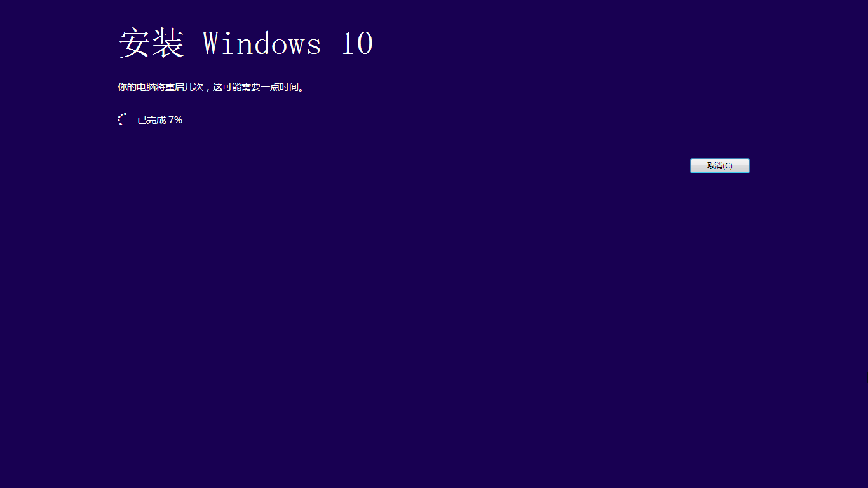868x488 pixels.
Task: Stop setup using the 取消 button
Action: coord(720,166)
